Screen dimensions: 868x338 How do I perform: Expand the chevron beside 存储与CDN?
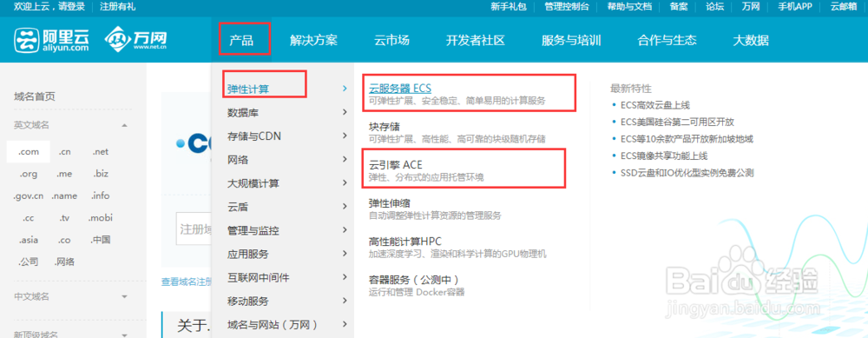click(345, 136)
